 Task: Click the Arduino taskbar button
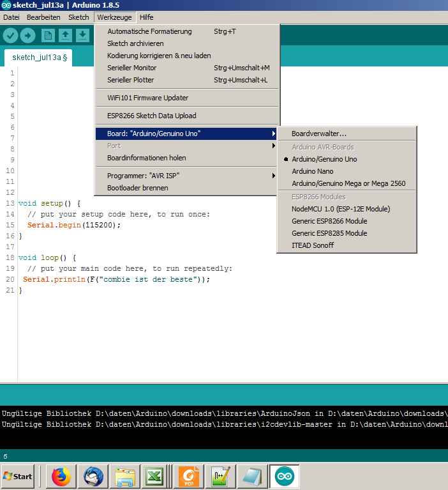(285, 477)
